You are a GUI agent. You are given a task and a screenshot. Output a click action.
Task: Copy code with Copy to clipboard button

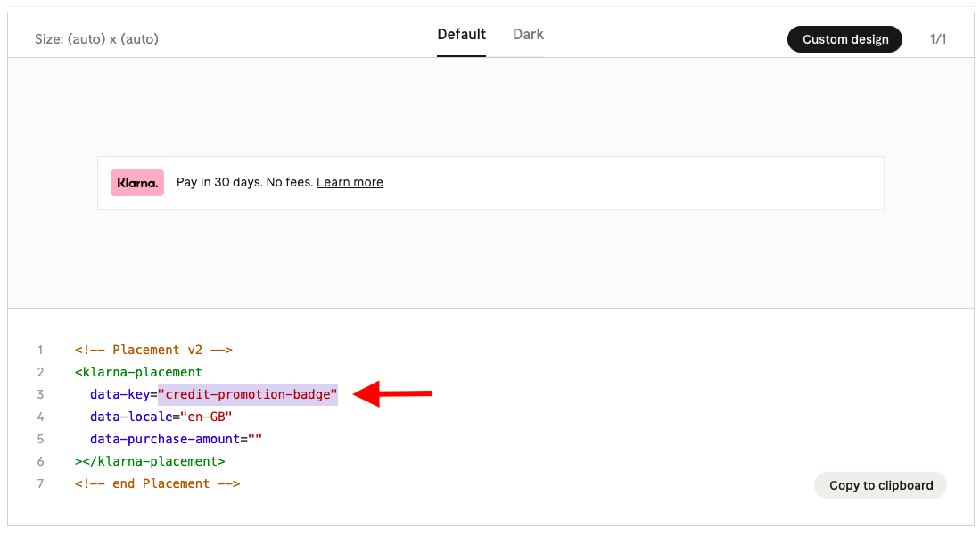(880, 486)
